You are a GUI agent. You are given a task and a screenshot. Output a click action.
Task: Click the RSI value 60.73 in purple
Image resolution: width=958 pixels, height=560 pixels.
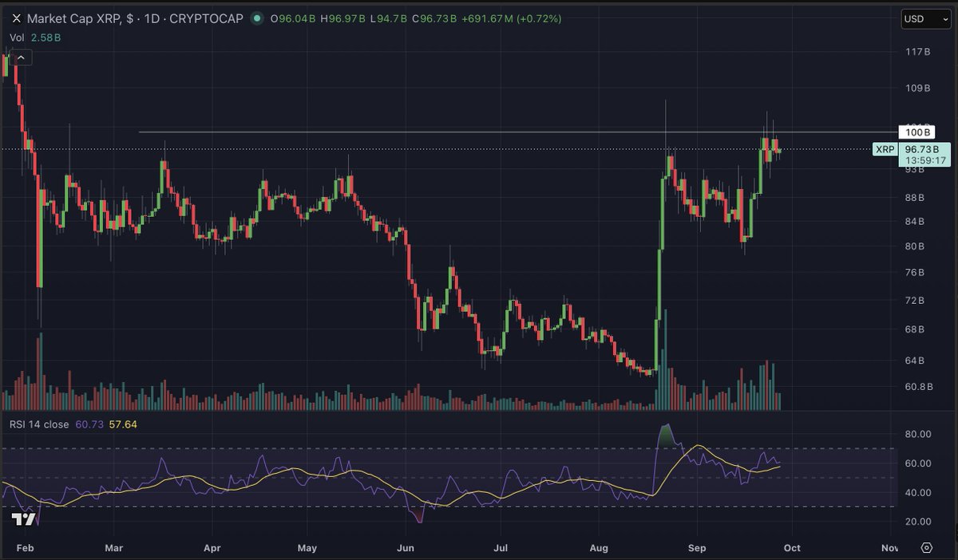(x=88, y=424)
